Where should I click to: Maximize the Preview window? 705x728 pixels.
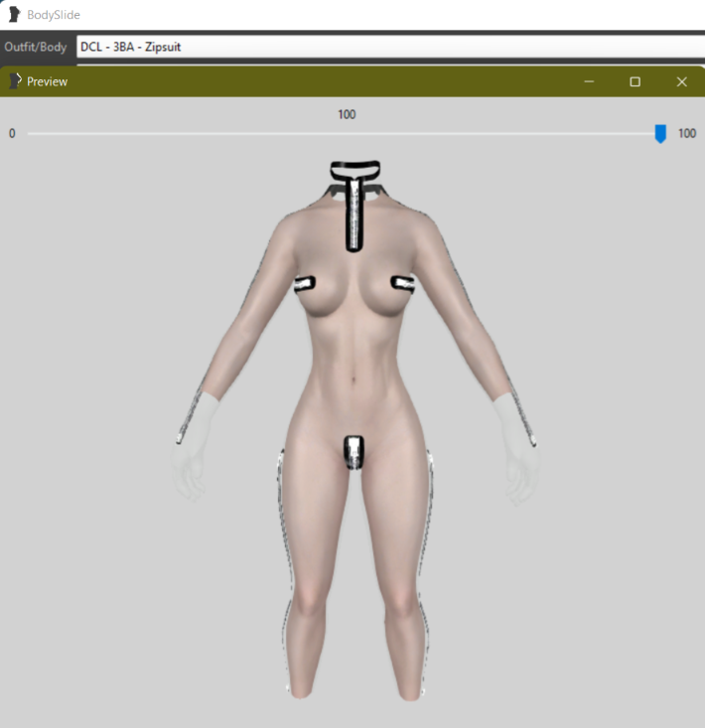[x=634, y=81]
